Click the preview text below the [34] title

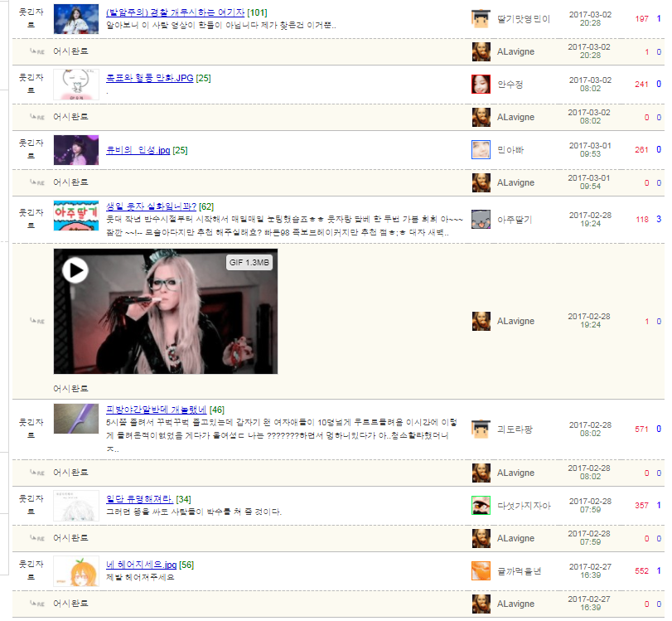[194, 512]
